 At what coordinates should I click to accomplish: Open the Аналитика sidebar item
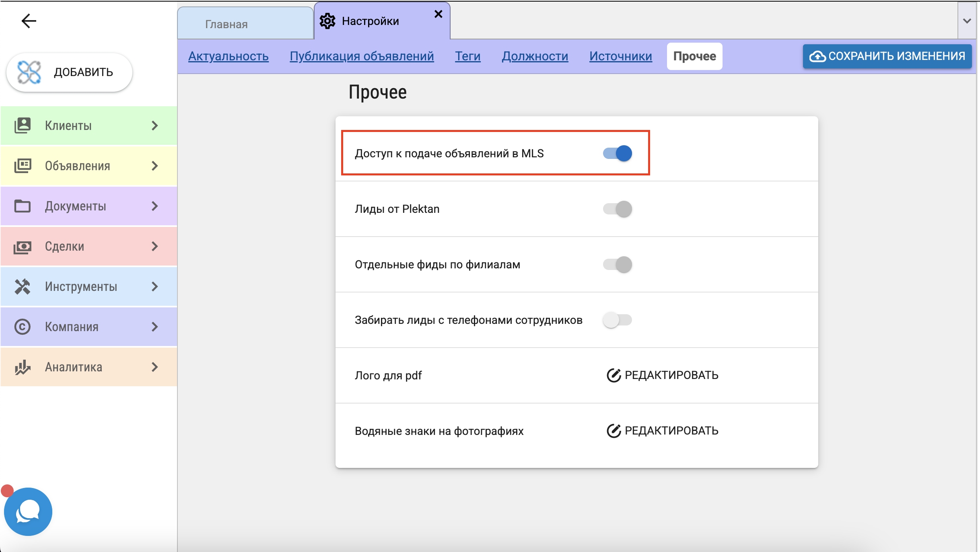click(x=89, y=367)
